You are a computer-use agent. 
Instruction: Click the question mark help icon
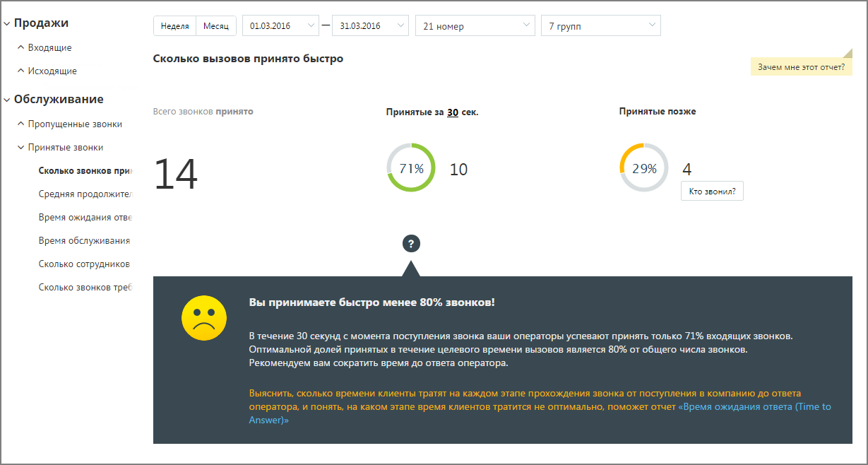tap(412, 244)
